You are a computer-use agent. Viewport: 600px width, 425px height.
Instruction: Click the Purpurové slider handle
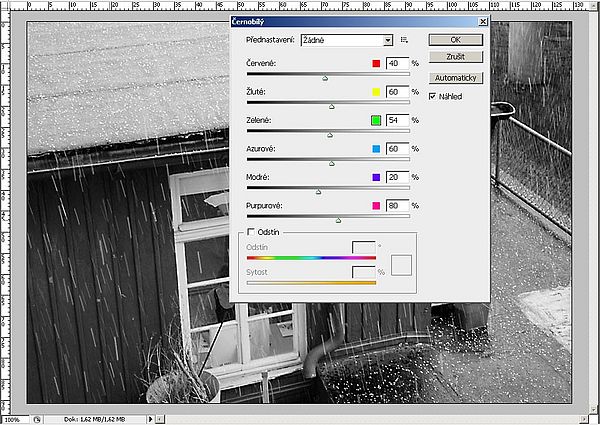point(338,219)
